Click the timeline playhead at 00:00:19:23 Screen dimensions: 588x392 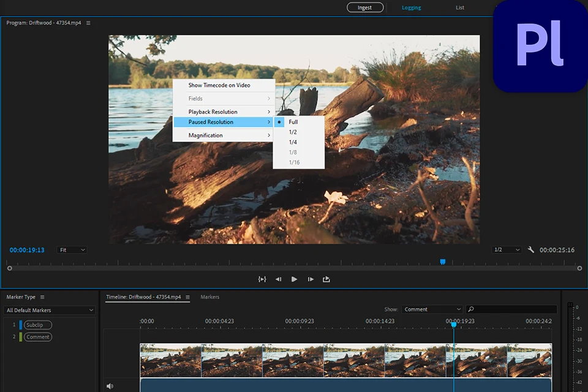(x=454, y=325)
